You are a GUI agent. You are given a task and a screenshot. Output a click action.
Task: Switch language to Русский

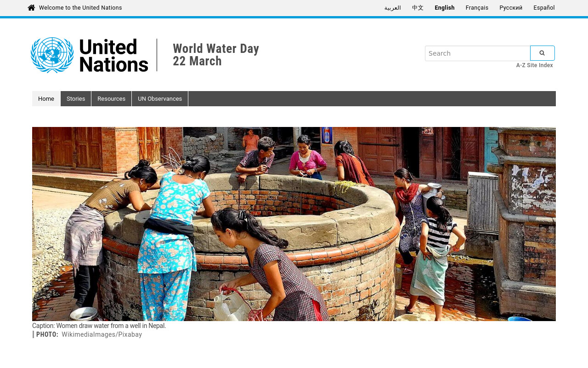click(511, 8)
